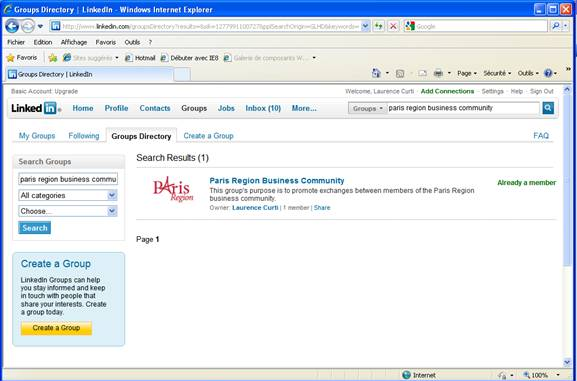Refresh the page with the green arrows icon
Image resolution: width=577 pixels, height=381 pixels.
coord(378,26)
